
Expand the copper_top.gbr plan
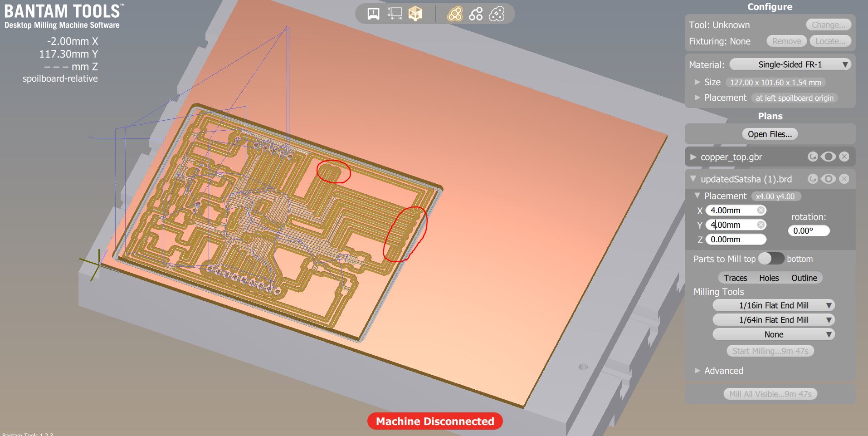(693, 157)
